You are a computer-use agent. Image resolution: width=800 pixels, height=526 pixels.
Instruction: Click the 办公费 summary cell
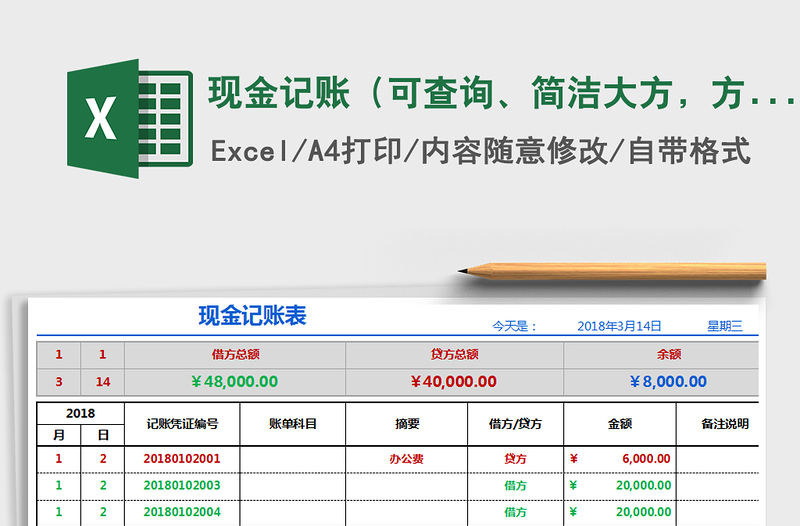[x=407, y=459]
